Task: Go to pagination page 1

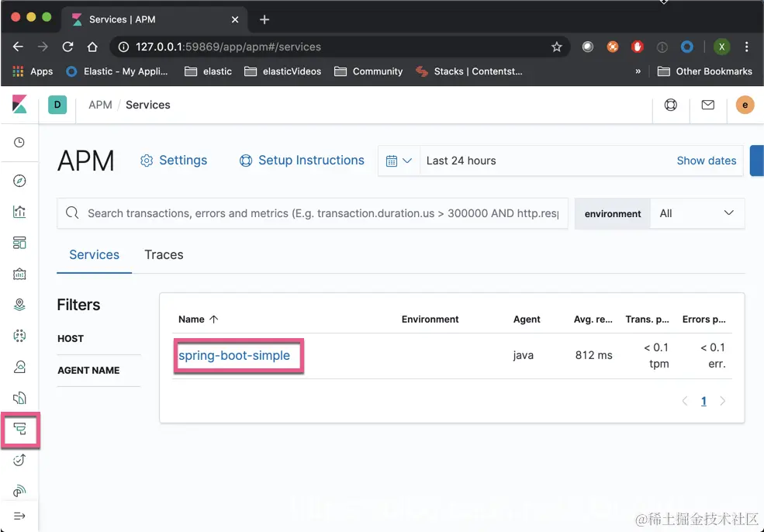Action: coord(704,401)
